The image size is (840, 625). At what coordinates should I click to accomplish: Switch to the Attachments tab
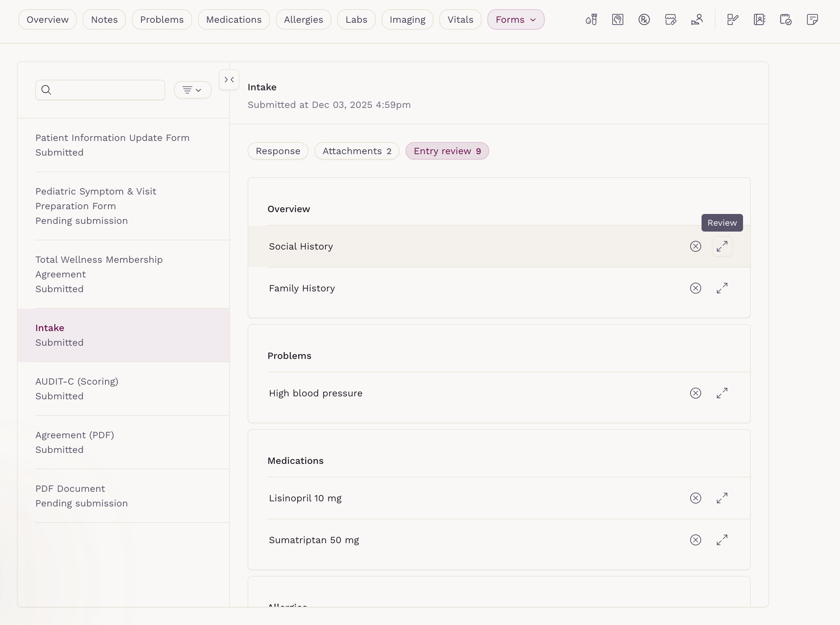tap(357, 151)
